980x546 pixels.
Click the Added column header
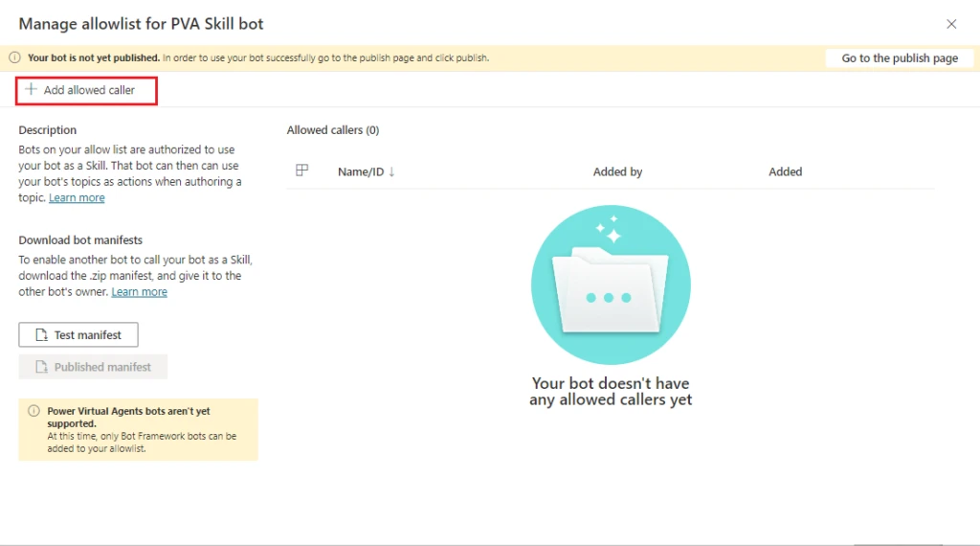(x=785, y=172)
